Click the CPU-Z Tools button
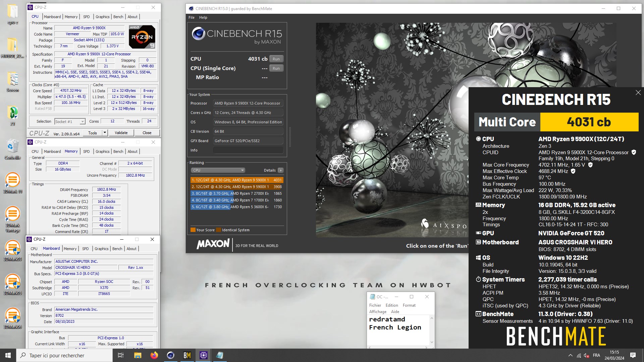Image resolution: width=644 pixels, height=362 pixels. (x=93, y=133)
